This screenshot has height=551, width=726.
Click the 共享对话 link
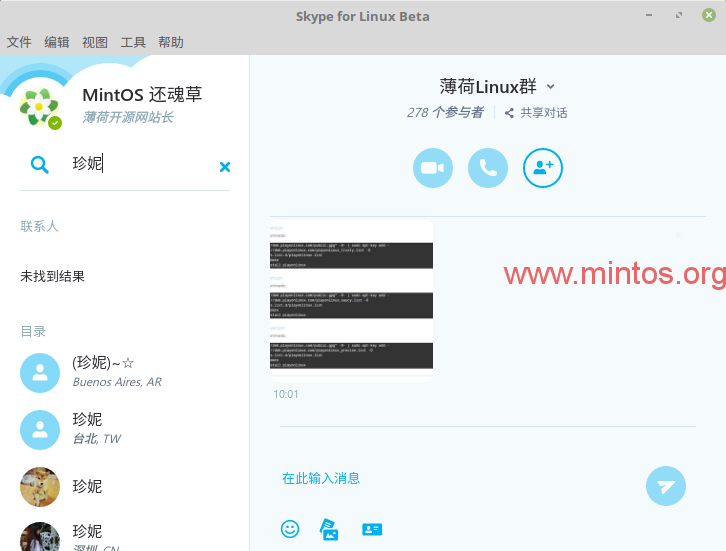click(x=544, y=113)
